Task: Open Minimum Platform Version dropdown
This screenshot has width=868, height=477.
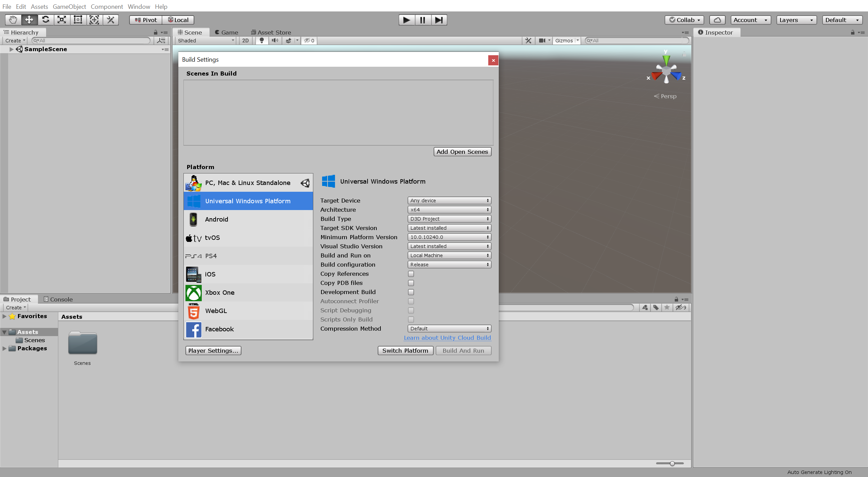Action: pyautogui.click(x=449, y=237)
